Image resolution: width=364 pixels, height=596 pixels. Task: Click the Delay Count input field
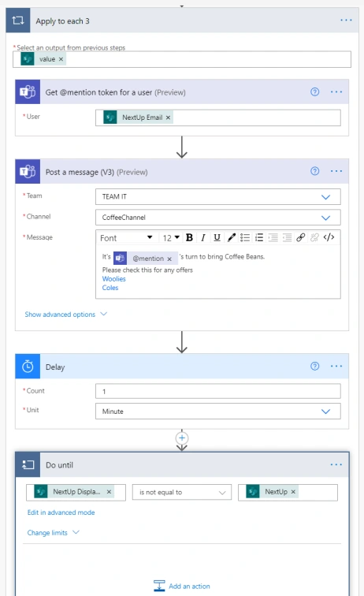tap(217, 391)
